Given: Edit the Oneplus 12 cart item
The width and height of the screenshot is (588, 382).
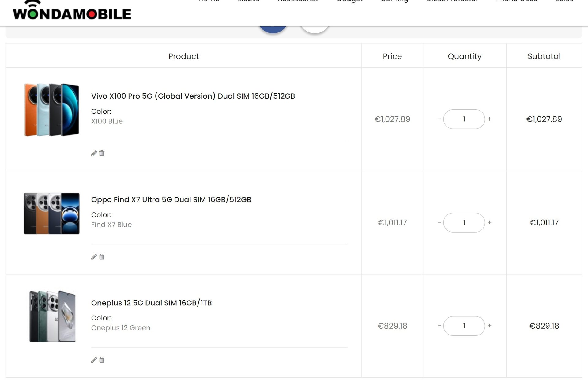Looking at the screenshot, I should [x=94, y=360].
